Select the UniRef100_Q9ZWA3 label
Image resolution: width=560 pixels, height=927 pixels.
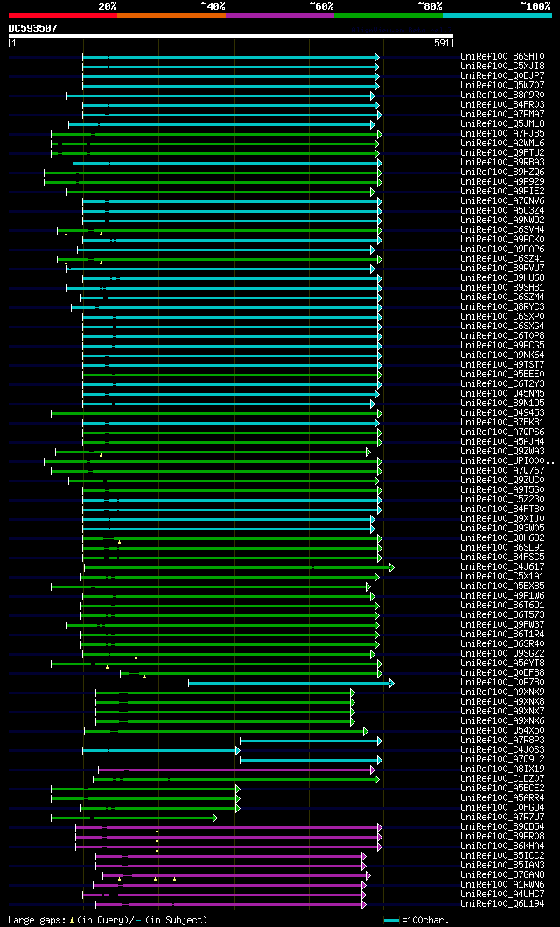503,452
